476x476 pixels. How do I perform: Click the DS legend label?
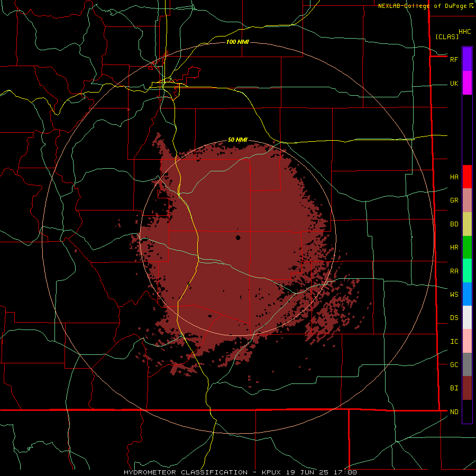point(454,318)
